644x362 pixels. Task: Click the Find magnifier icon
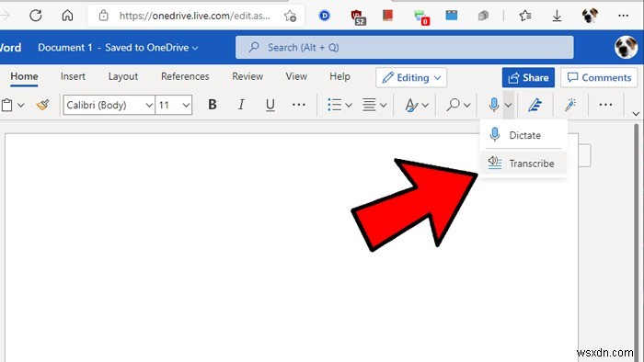(453, 105)
